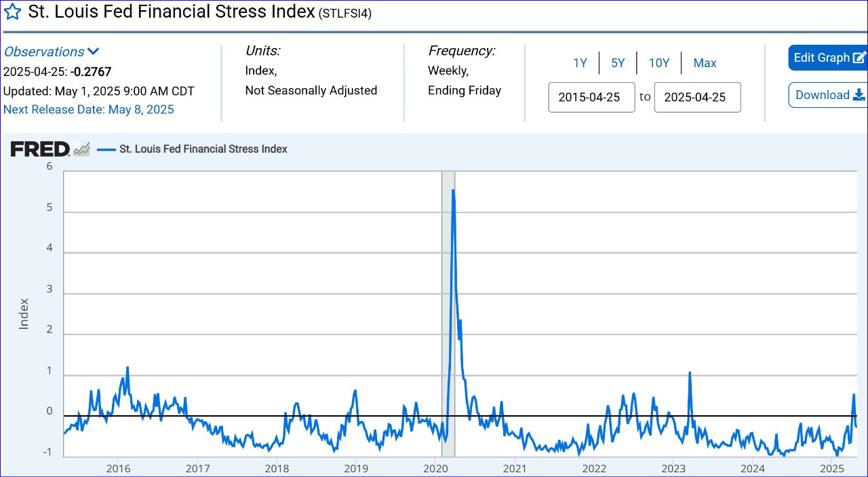This screenshot has height=477, width=868.
Task: Click the Updated: May 1, 2025 timestamp
Action: point(99,91)
